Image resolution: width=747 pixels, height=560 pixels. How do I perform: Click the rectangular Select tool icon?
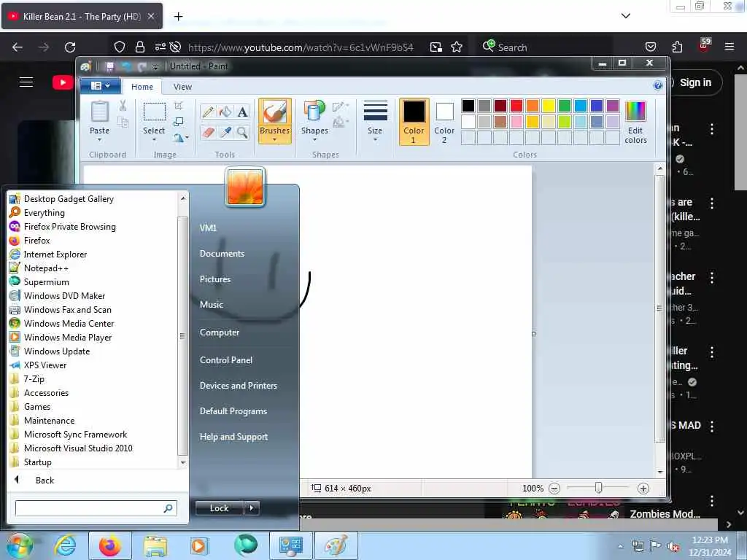pos(155,112)
